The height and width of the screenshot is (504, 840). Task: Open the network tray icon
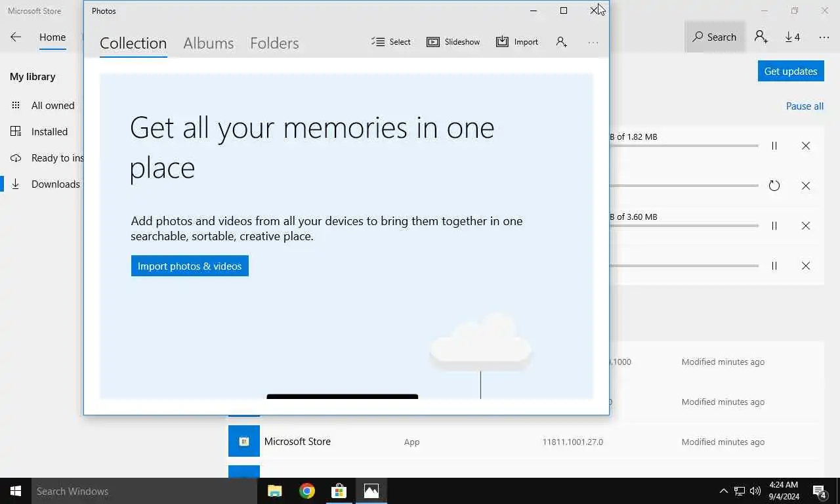click(x=740, y=491)
